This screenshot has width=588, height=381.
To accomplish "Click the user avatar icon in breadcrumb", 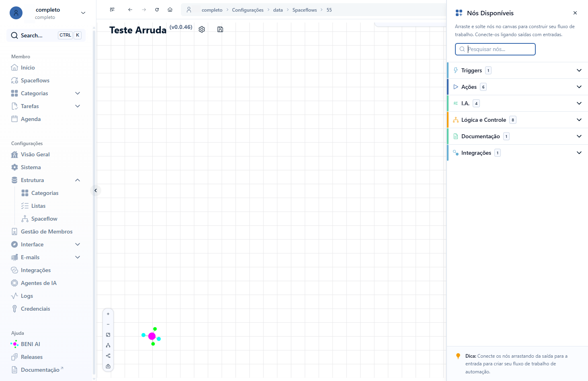I will (189, 10).
